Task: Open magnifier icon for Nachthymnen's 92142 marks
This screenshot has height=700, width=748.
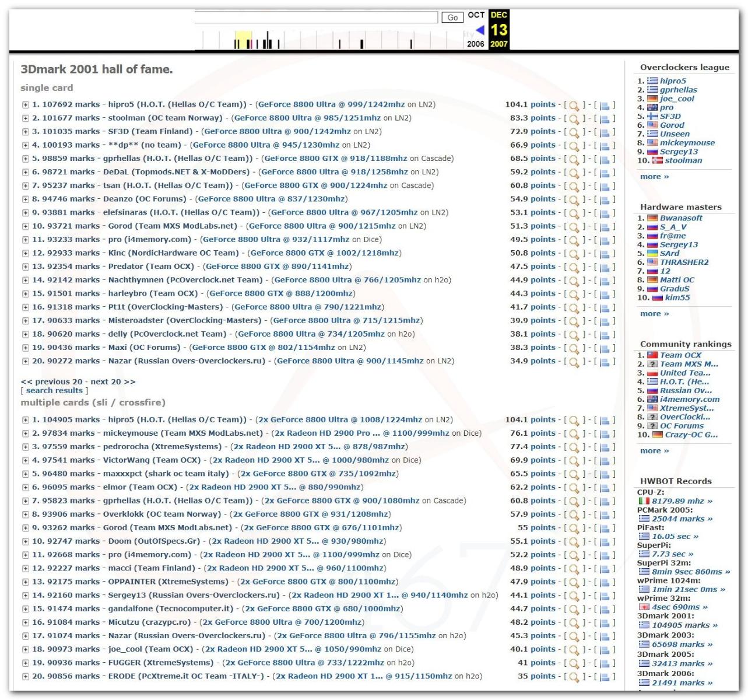Action: coord(574,281)
